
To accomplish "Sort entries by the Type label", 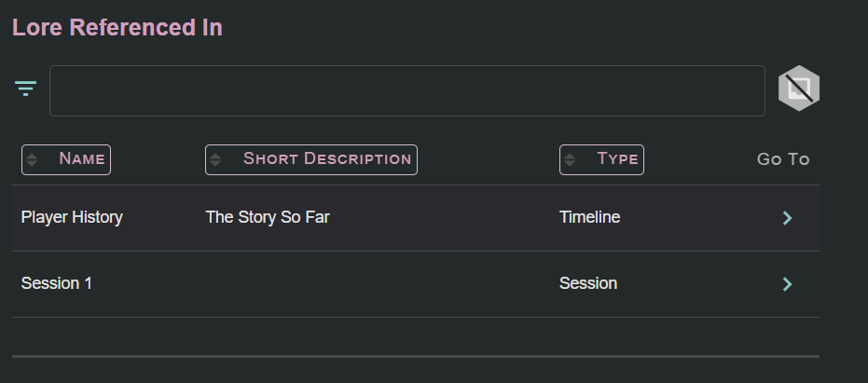I will click(x=617, y=159).
